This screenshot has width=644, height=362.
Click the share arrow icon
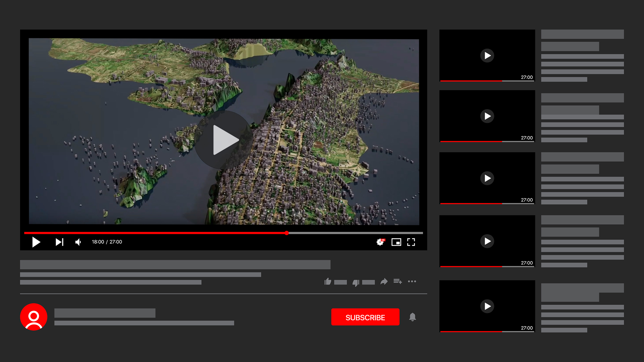(x=384, y=282)
